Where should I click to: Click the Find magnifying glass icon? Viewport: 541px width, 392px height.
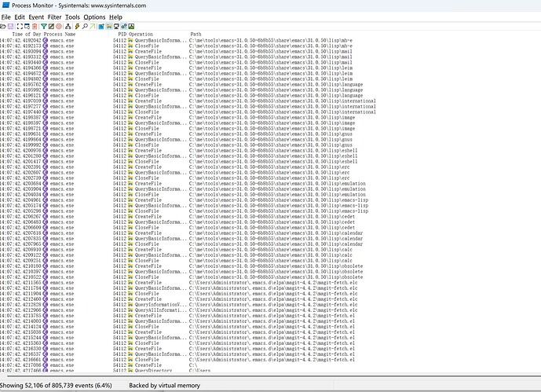tap(85, 26)
